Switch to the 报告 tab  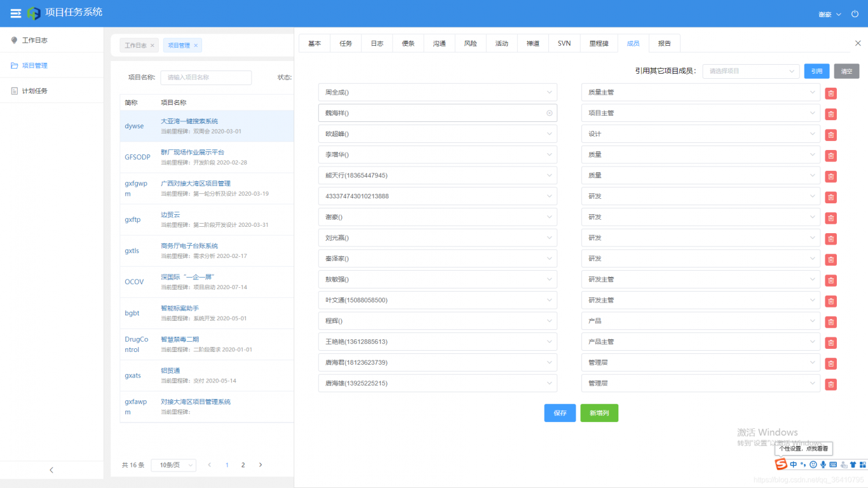click(665, 43)
